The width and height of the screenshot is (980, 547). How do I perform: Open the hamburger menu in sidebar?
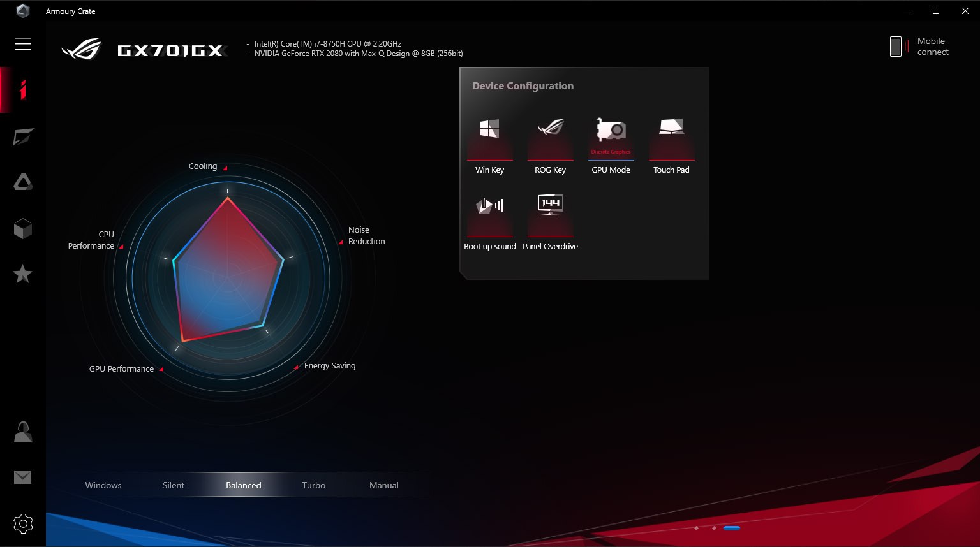(x=23, y=43)
